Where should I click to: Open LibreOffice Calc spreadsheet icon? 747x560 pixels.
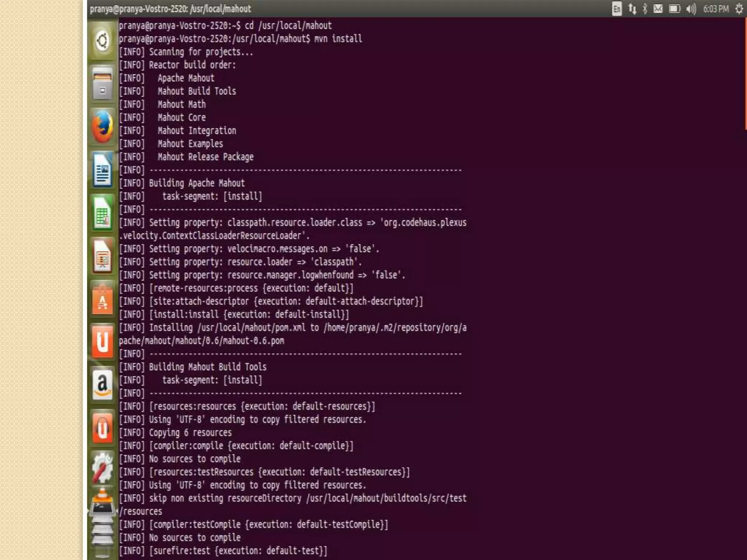click(x=102, y=213)
